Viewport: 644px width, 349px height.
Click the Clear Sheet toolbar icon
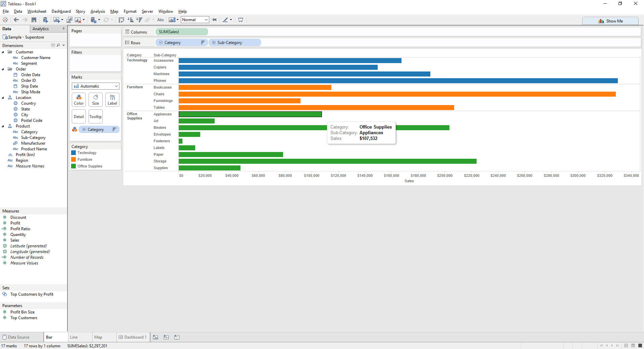78,20
